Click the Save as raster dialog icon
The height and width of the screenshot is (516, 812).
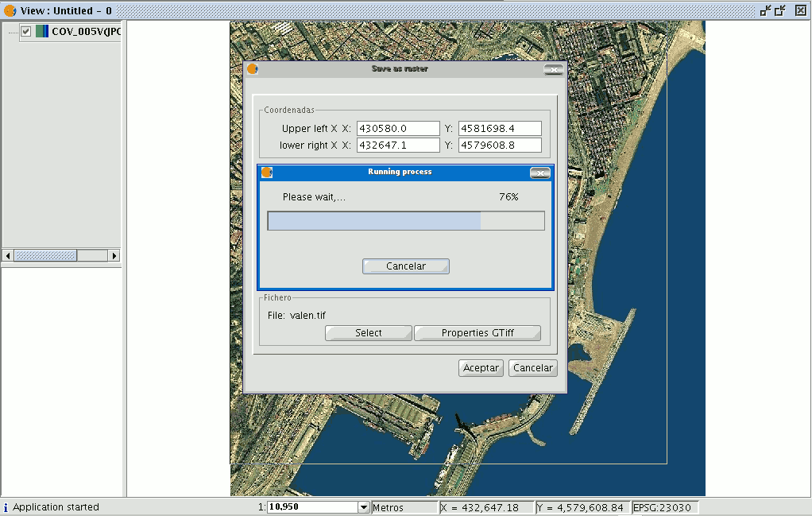[253, 69]
